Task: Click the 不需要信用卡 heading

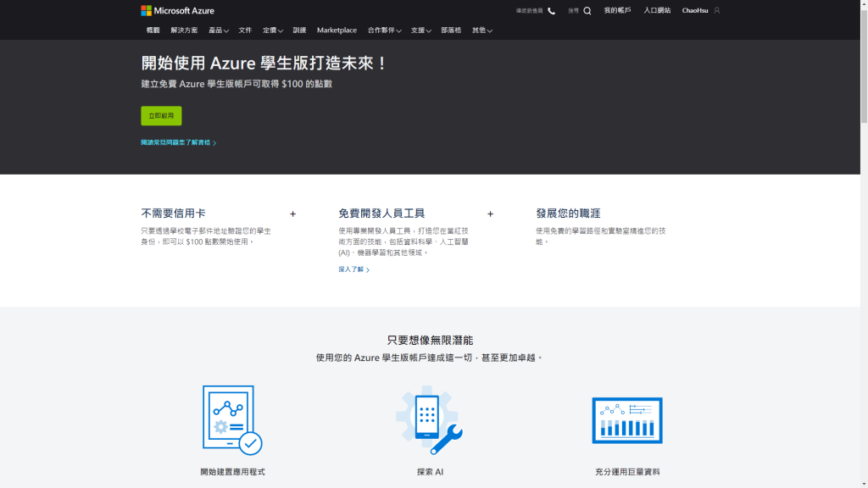Action: [173, 213]
